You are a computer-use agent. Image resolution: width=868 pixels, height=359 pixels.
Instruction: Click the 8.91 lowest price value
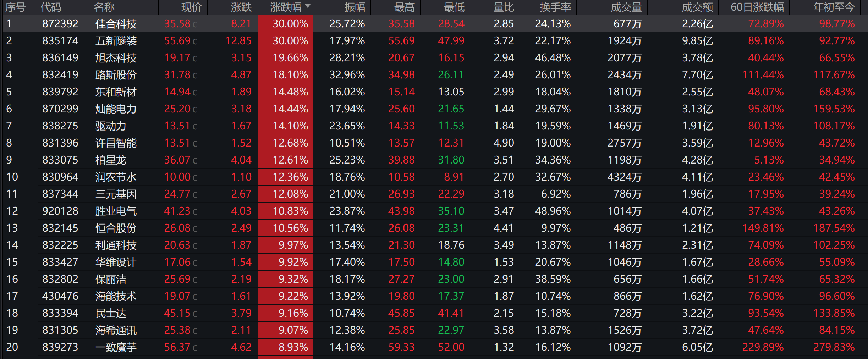[x=454, y=177]
